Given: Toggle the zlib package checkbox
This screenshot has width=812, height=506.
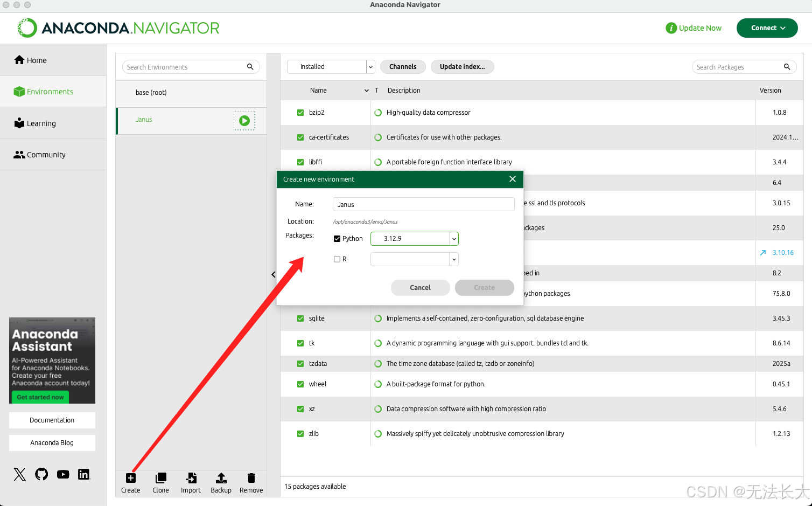Looking at the screenshot, I should pos(300,434).
